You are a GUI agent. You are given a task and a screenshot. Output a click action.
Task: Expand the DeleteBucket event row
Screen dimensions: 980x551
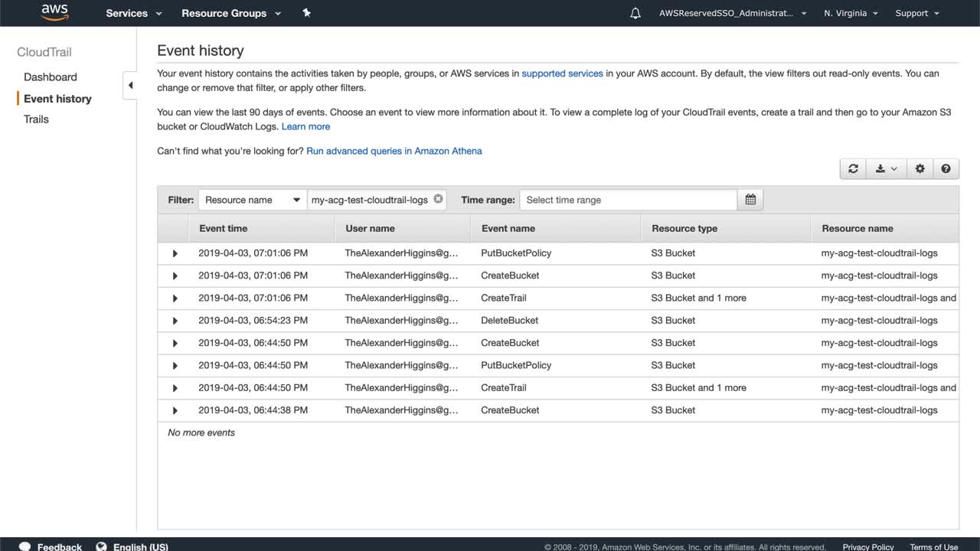pos(175,321)
